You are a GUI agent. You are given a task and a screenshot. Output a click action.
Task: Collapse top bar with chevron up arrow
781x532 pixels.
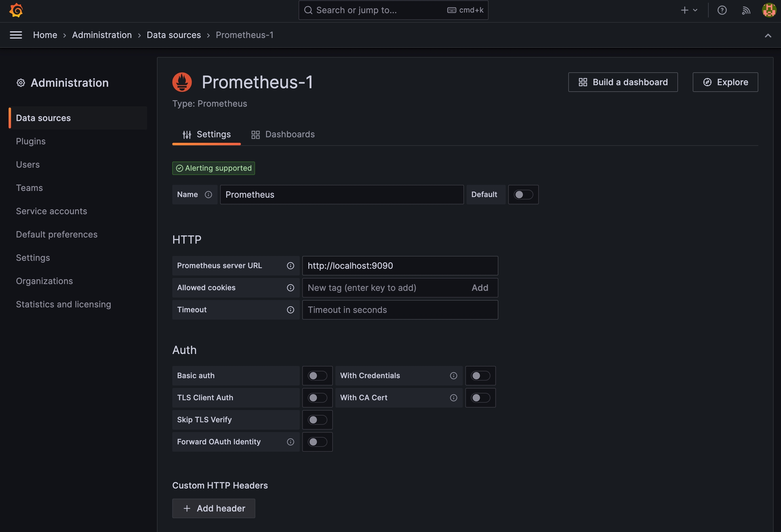tap(768, 36)
